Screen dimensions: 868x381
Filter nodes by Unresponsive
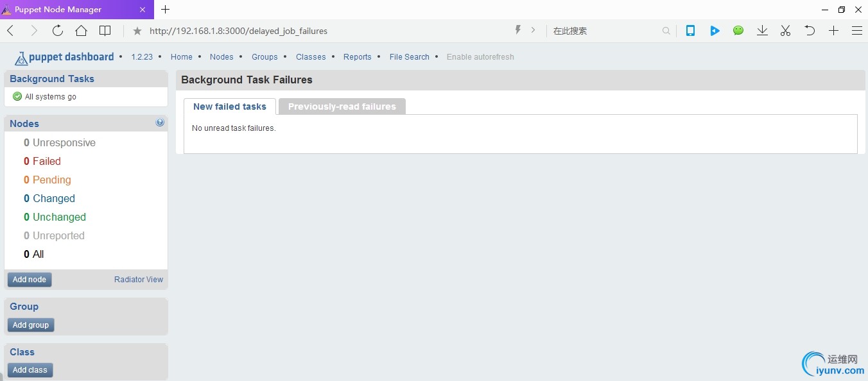60,142
